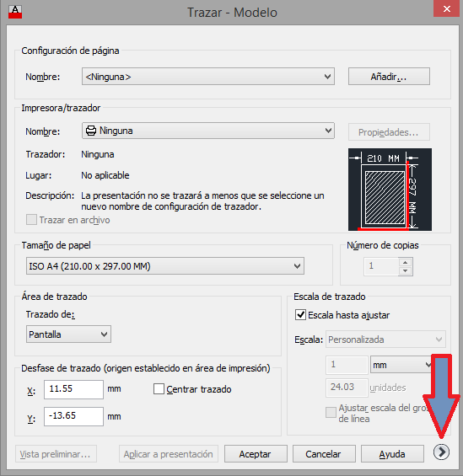Viewport: 463px width, 476px height.
Task: Click the Añadir button
Action: (389, 77)
